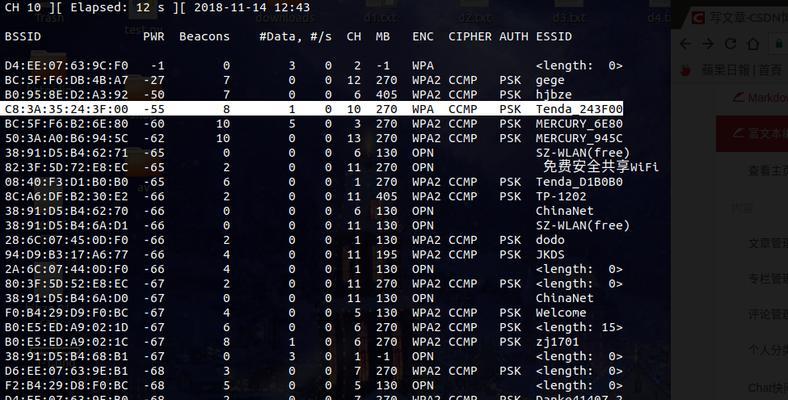Viewport: 788px width, 400px height.
Task: Click BSSID 38:91:D5:B4:62:71
Action: point(66,153)
